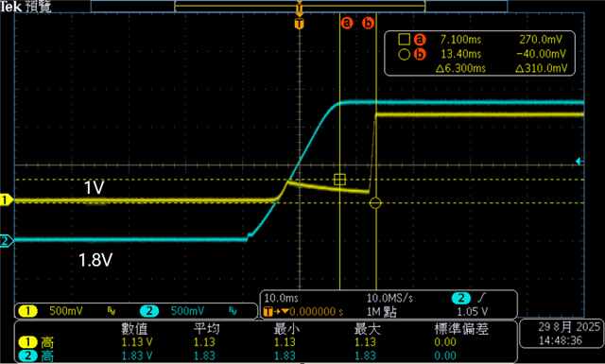
Task: Click the square cursor a intersection marker
Action: pyautogui.click(x=339, y=180)
